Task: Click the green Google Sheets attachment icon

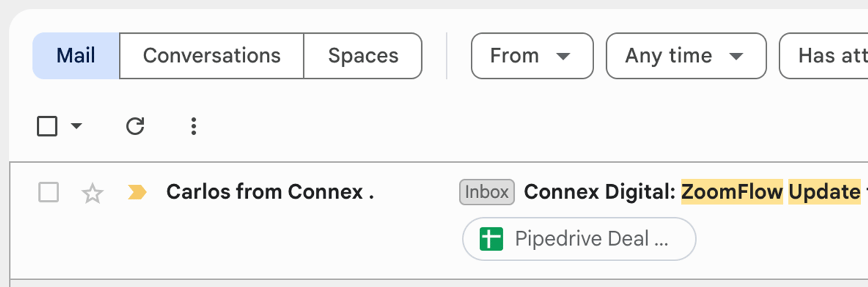Action: click(x=491, y=239)
